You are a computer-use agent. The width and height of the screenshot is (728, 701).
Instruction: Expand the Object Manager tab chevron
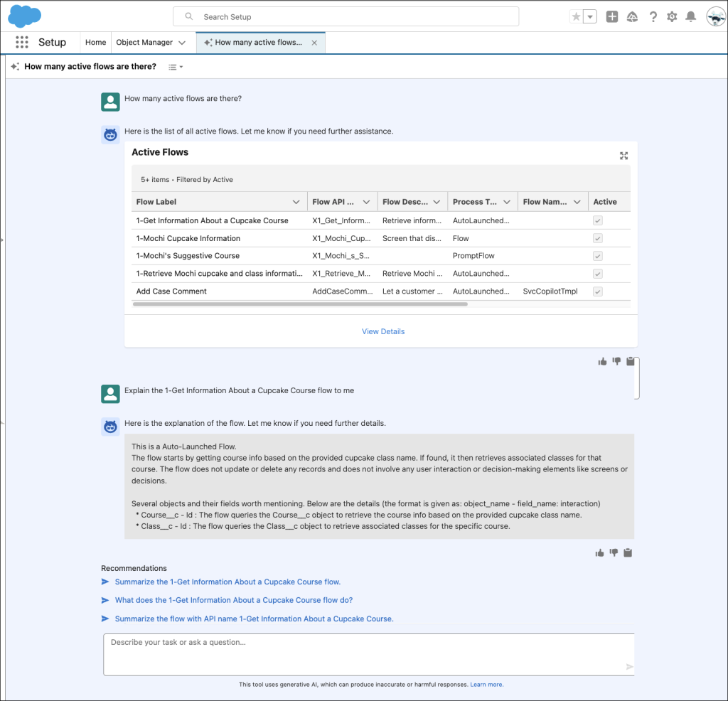tap(182, 43)
